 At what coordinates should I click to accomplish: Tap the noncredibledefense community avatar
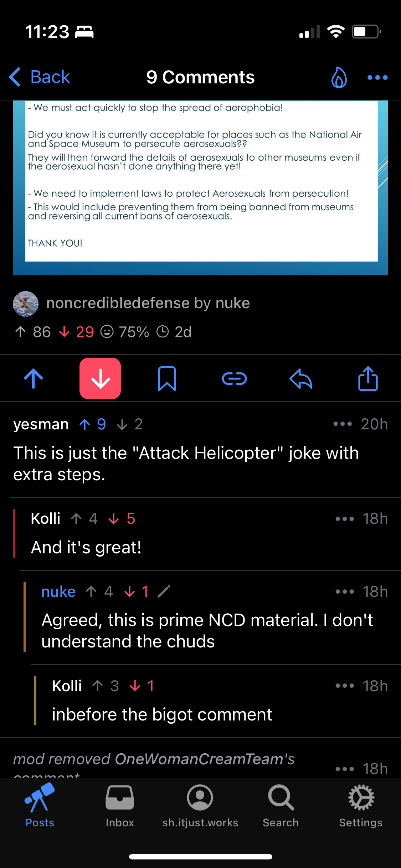[26, 304]
